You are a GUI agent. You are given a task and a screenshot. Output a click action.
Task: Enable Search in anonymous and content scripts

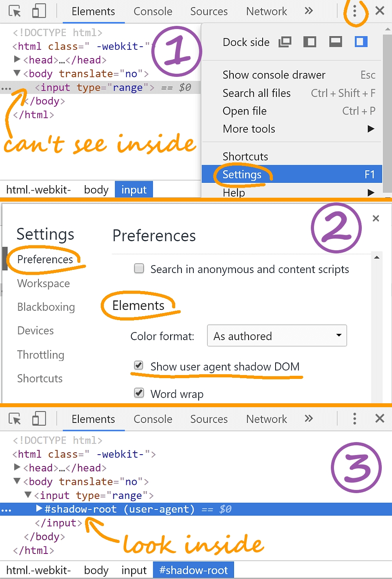(139, 268)
